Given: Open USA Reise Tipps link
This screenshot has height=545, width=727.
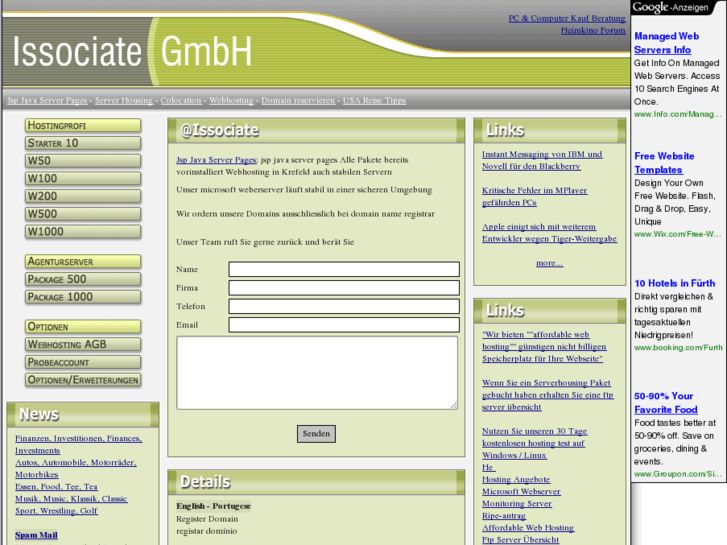Looking at the screenshot, I should click(x=374, y=100).
